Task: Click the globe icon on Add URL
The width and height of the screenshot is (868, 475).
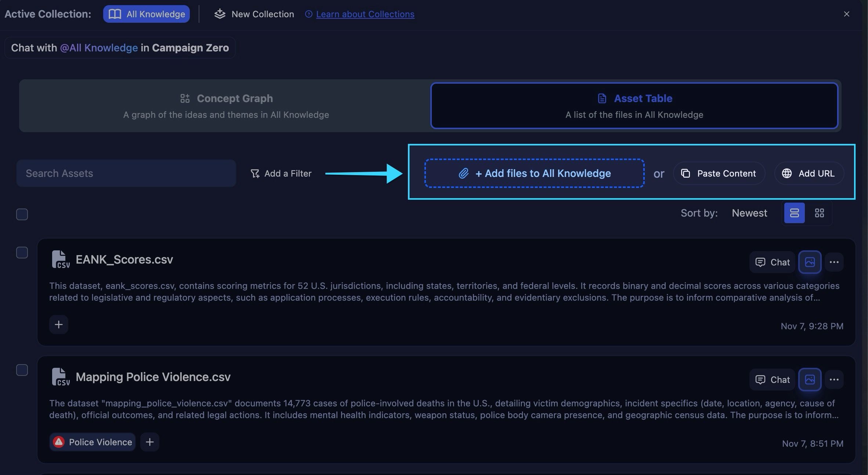Action: 786,173
